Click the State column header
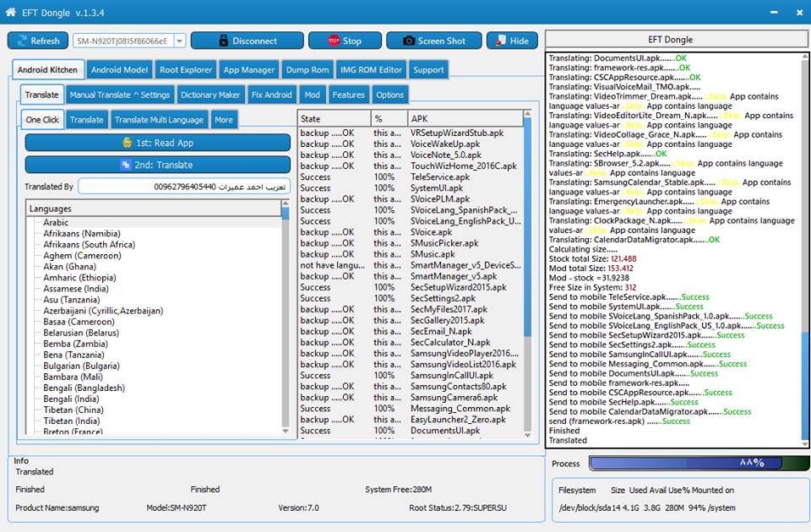Image resolution: width=811 pixels, height=532 pixels. [x=335, y=119]
